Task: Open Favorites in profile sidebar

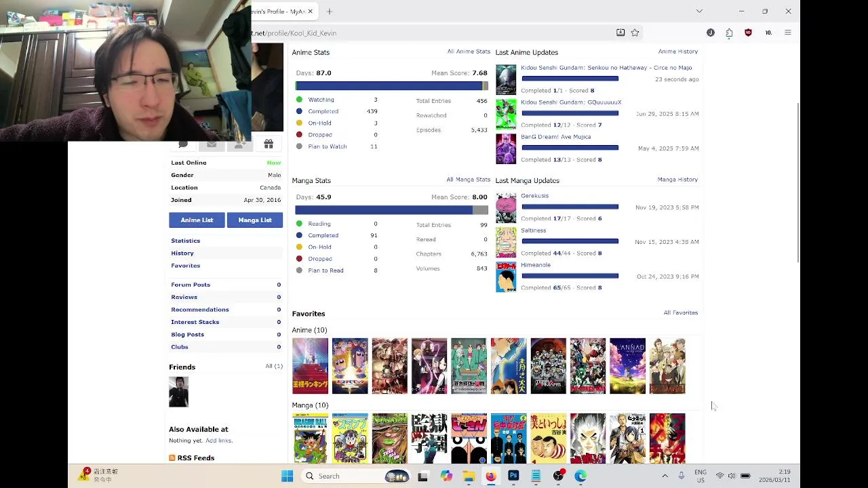Action: click(x=186, y=266)
